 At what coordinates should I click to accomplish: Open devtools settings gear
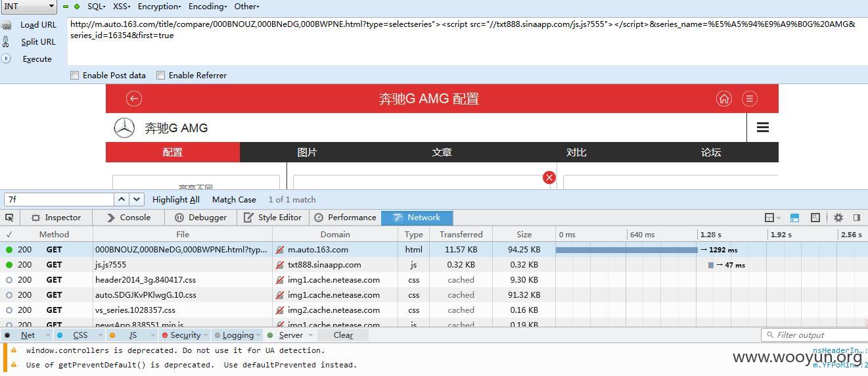point(838,218)
